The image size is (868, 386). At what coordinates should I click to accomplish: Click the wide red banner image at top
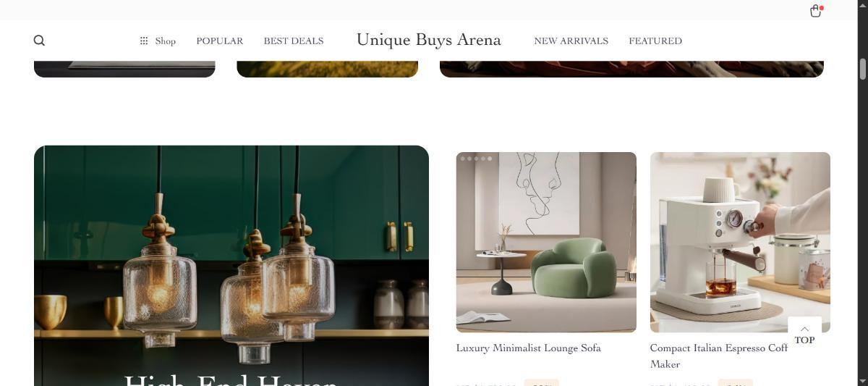(631, 69)
